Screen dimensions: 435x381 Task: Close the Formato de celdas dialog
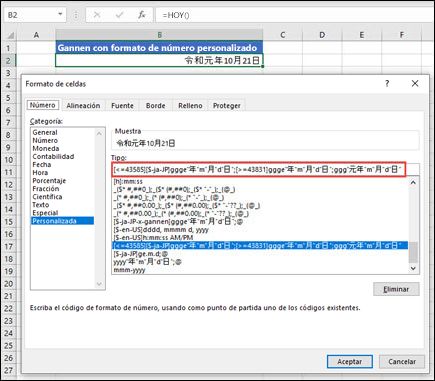tap(415, 83)
